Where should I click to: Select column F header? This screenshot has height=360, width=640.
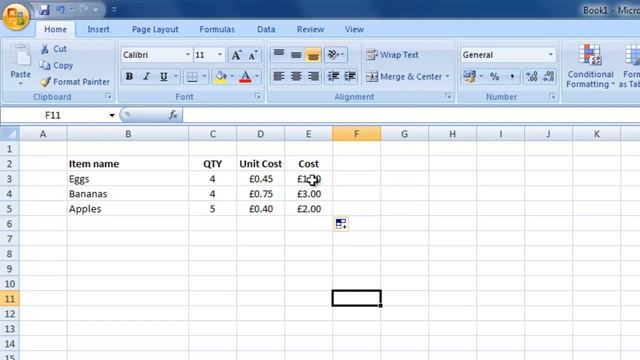[x=356, y=134]
